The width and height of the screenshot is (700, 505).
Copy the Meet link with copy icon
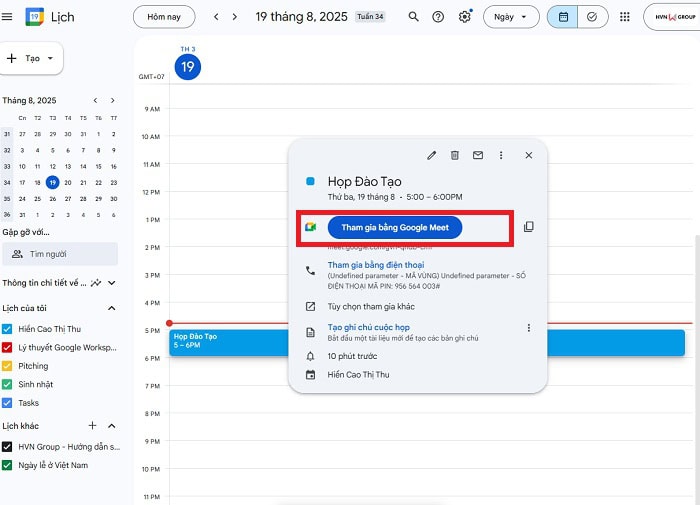[529, 227]
